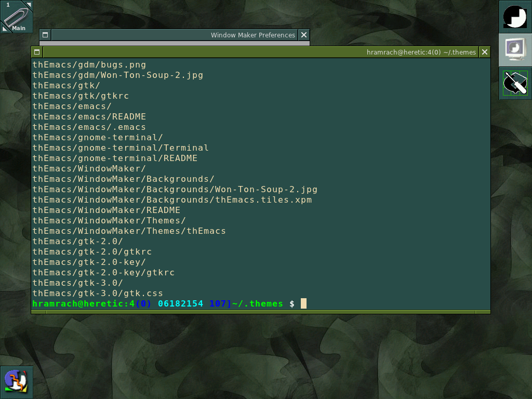
Task: Click line 'thEmacs/emacs/.emacs'
Action: [x=89, y=127]
